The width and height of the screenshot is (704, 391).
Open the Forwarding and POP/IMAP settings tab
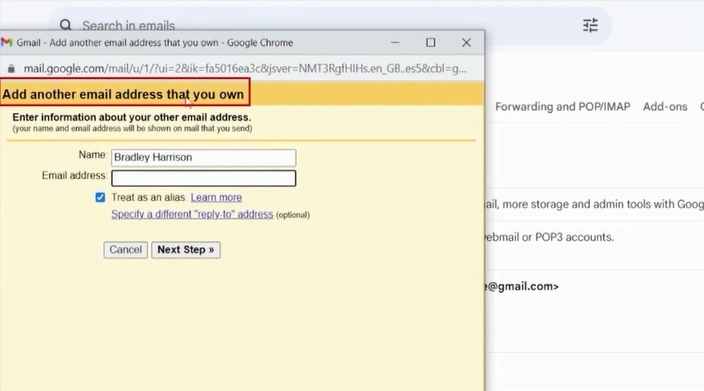[563, 107]
